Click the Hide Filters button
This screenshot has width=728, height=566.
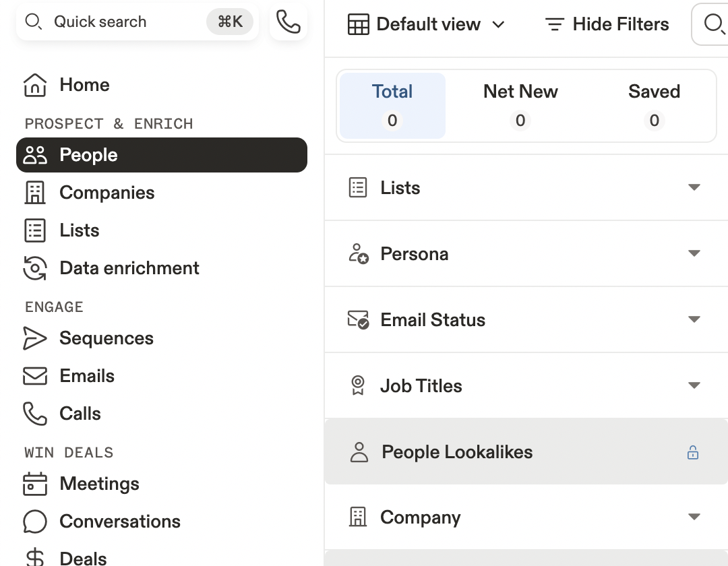(607, 25)
